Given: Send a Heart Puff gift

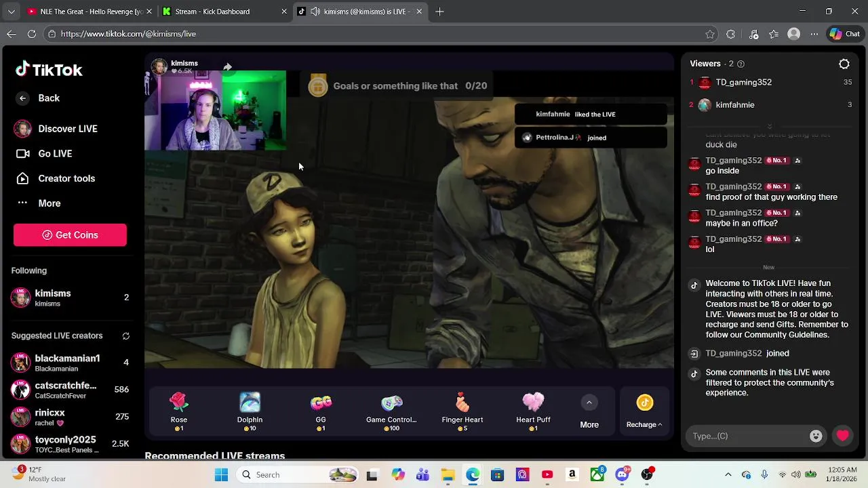Looking at the screenshot, I should tap(533, 411).
